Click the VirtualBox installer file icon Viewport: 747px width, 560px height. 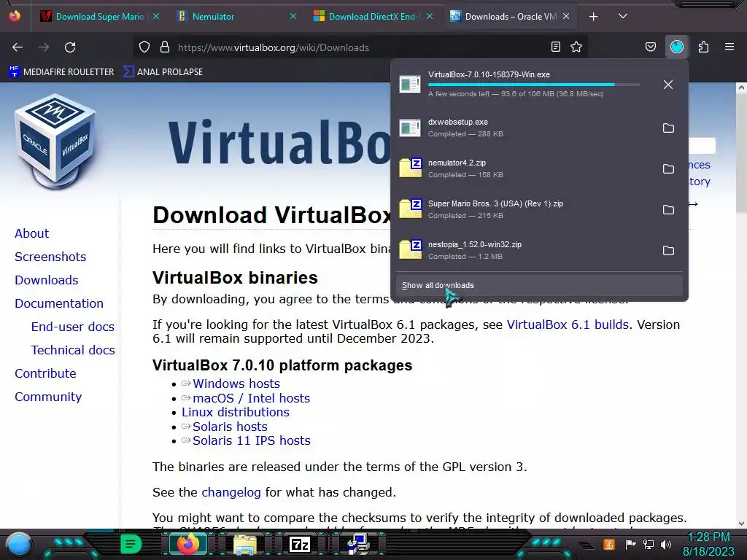[410, 85]
